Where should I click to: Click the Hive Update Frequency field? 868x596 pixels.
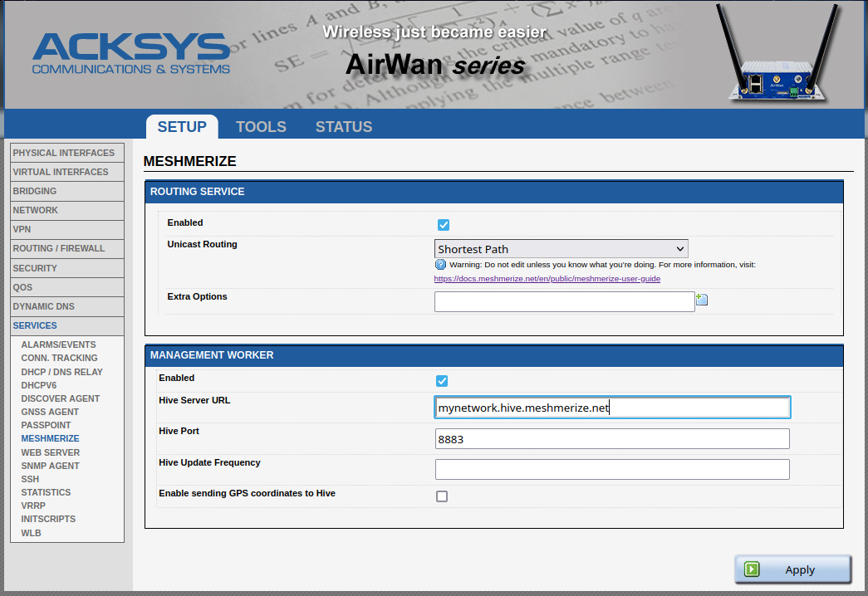pos(611,470)
